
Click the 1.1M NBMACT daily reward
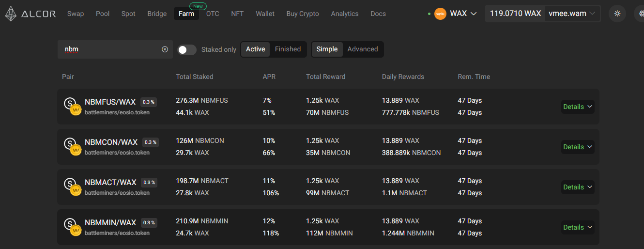coord(405,193)
